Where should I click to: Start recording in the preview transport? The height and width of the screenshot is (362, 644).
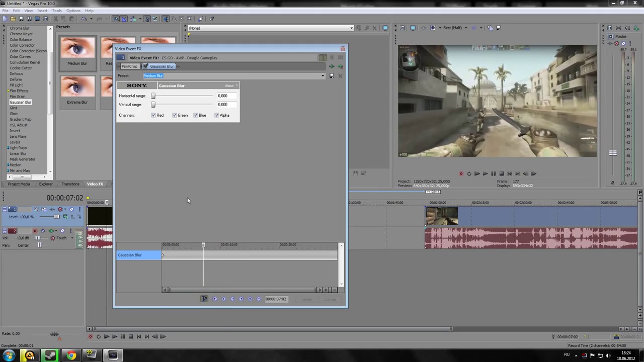tap(461, 174)
